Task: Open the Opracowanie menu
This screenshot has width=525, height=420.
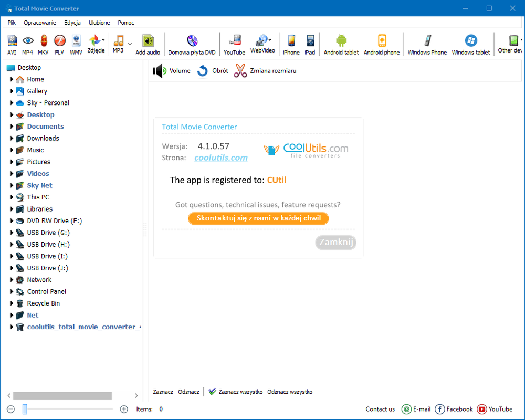Action: coord(40,23)
